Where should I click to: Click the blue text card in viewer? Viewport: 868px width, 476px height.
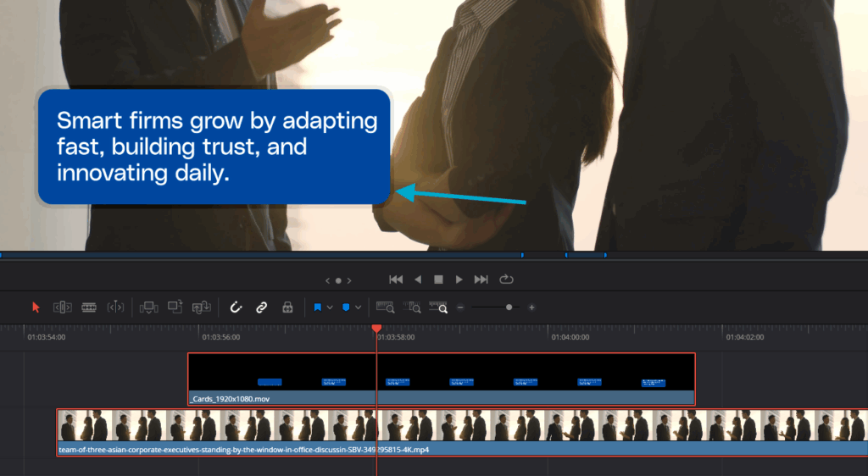click(214, 147)
